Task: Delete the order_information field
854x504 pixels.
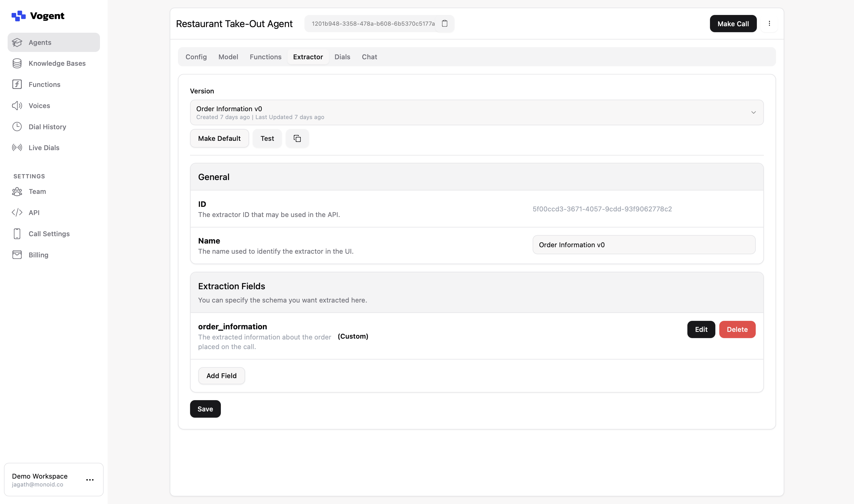Action: (x=737, y=329)
